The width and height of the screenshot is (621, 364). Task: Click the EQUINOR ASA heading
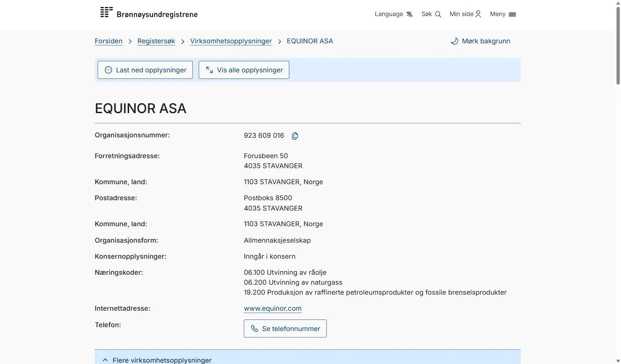141,108
